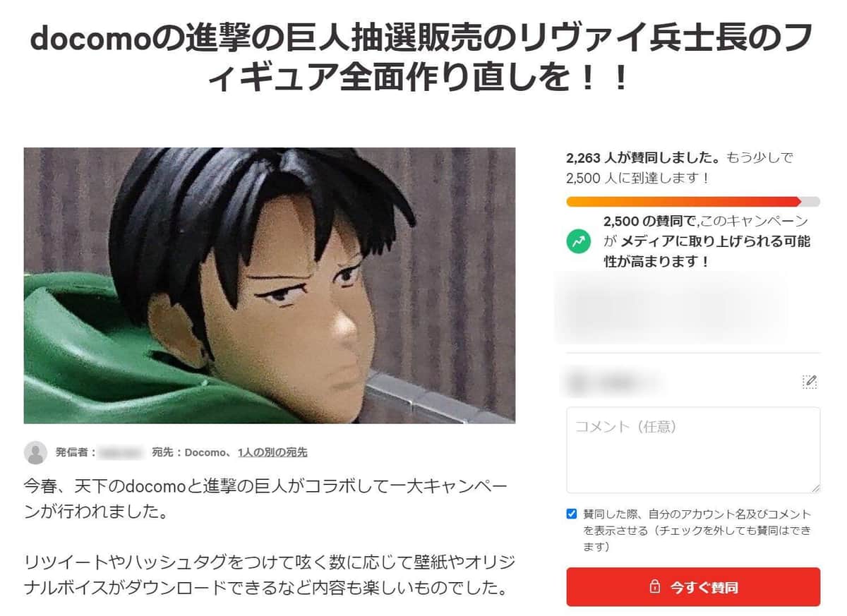Click the paragraph beginning リツイートやハッシュタグ
The image size is (847, 616).
tap(269, 575)
